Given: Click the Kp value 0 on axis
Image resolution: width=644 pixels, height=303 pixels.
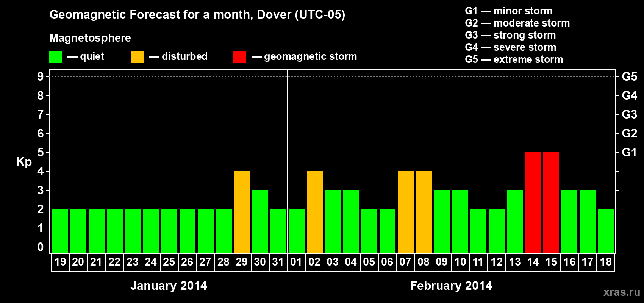Looking at the screenshot, I should 41,247.
